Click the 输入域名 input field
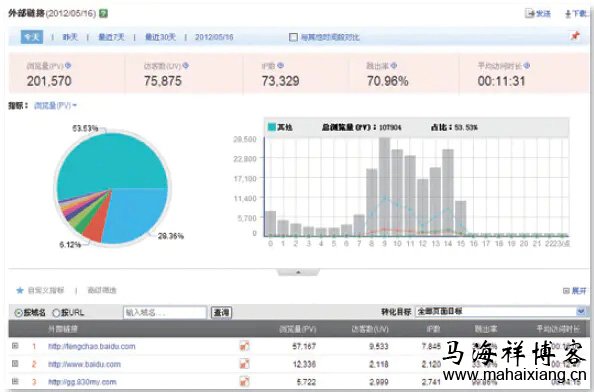This screenshot has height=392, width=594. click(165, 312)
